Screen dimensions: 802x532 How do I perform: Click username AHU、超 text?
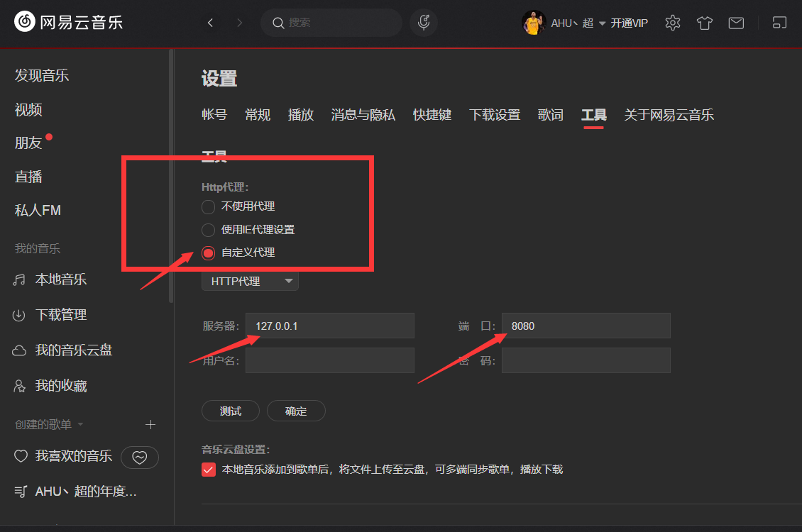[572, 23]
